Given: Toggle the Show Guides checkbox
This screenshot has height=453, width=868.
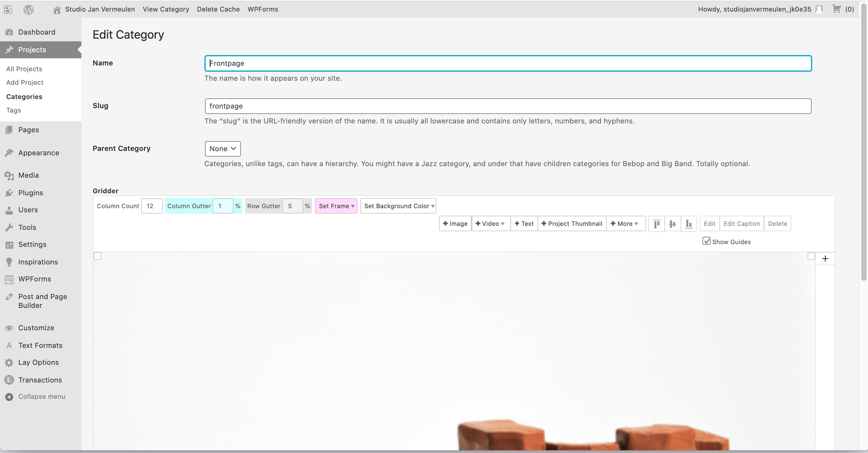Looking at the screenshot, I should tap(706, 241).
